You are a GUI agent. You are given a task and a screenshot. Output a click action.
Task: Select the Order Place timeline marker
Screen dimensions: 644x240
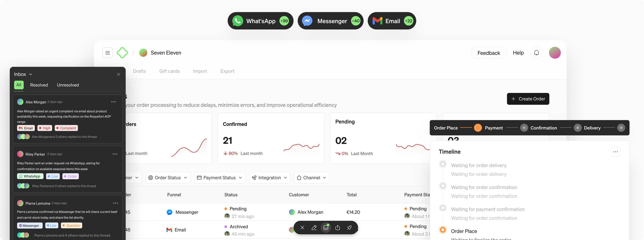click(443, 230)
